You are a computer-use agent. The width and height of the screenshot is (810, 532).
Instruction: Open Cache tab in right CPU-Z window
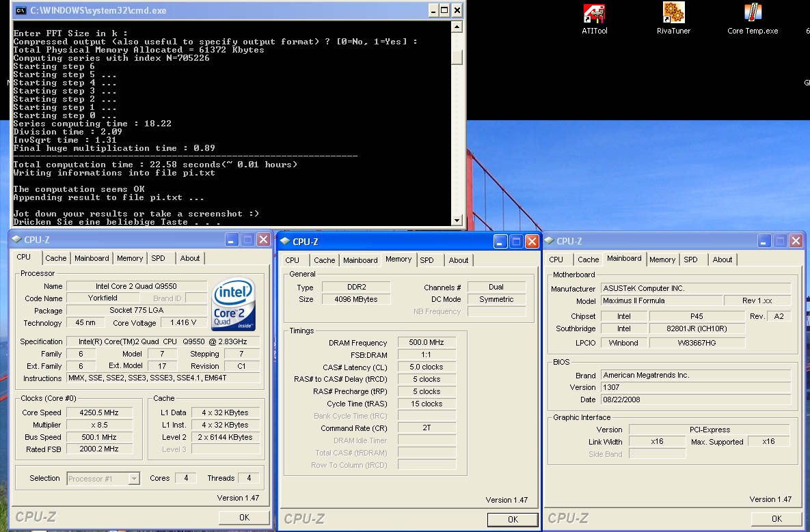tap(589, 260)
